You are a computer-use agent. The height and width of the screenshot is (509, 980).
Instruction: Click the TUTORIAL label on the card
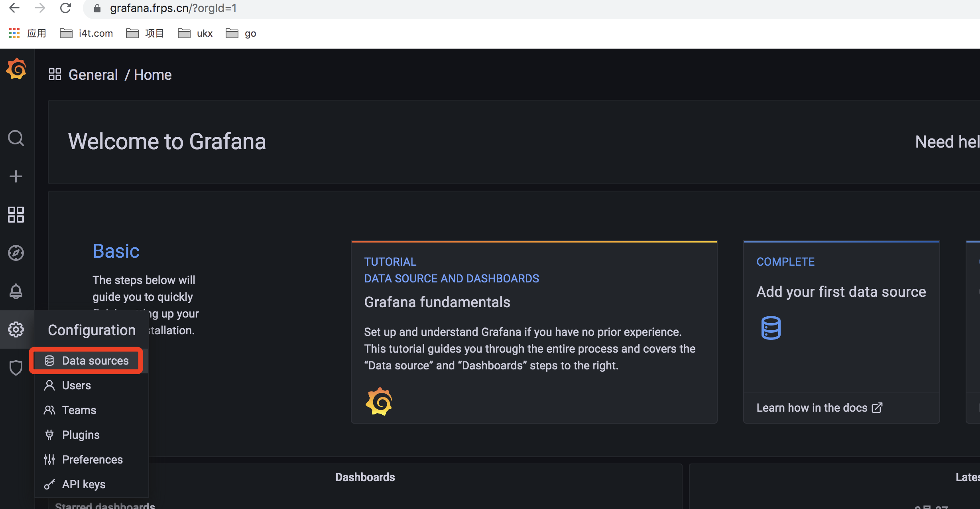[390, 262]
